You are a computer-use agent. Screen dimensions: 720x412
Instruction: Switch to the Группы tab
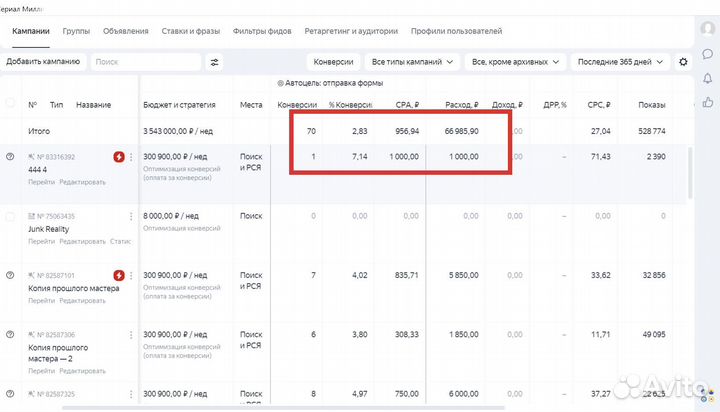76,31
